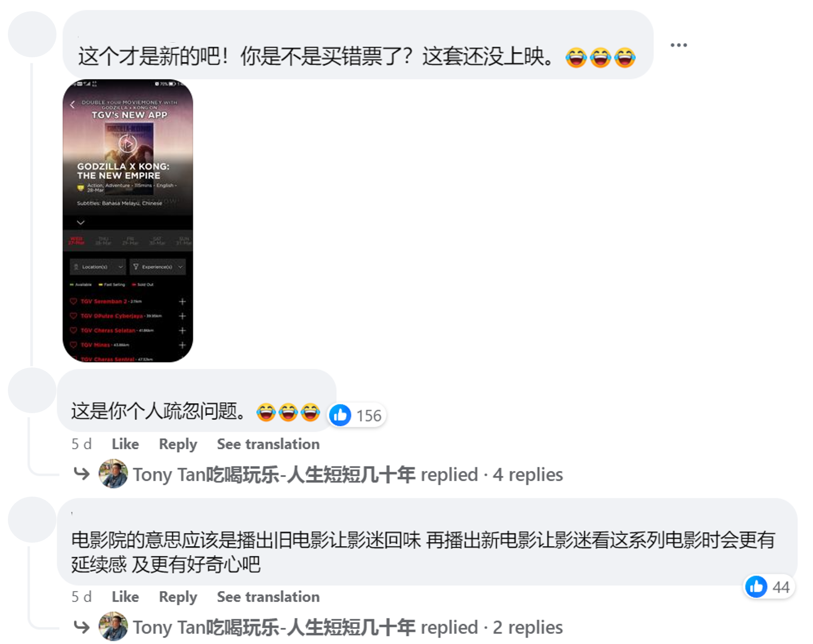Reply to the comment with 156 reactions
The width and height of the screenshot is (813, 644).
coord(178,444)
